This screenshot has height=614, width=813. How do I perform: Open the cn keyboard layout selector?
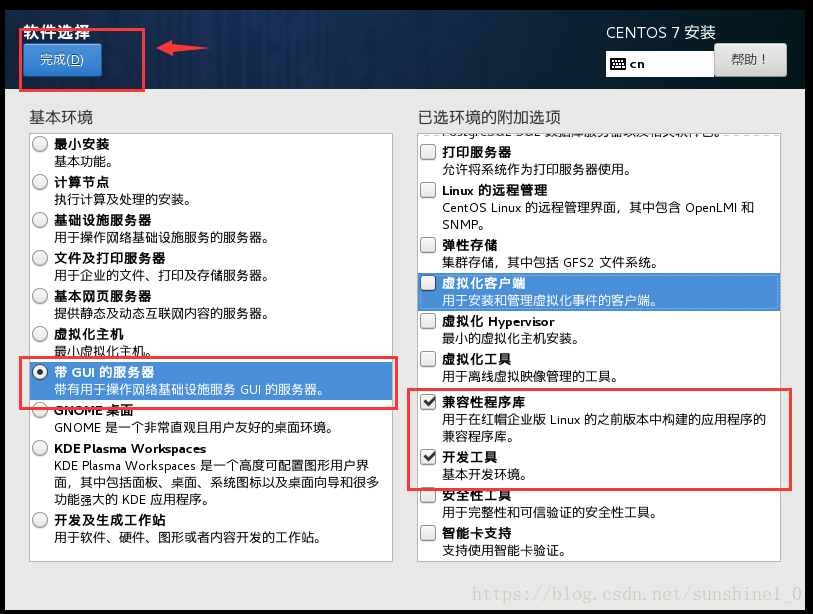tap(658, 63)
